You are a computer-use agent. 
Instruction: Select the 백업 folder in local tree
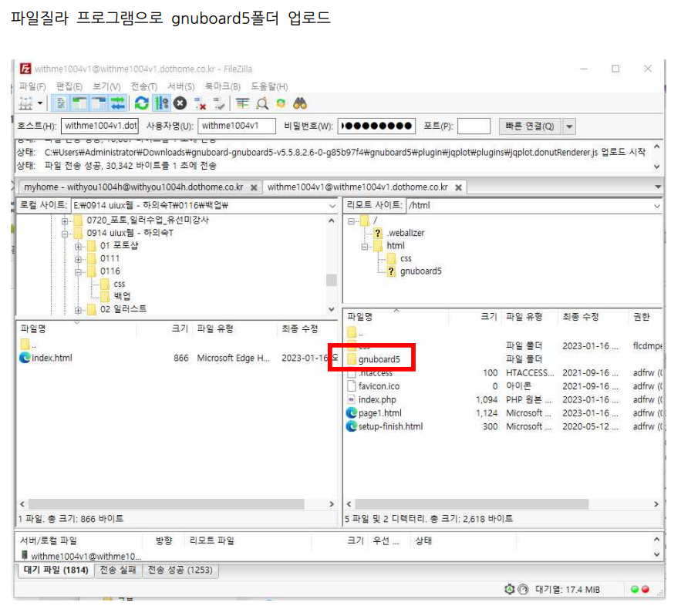(x=122, y=296)
